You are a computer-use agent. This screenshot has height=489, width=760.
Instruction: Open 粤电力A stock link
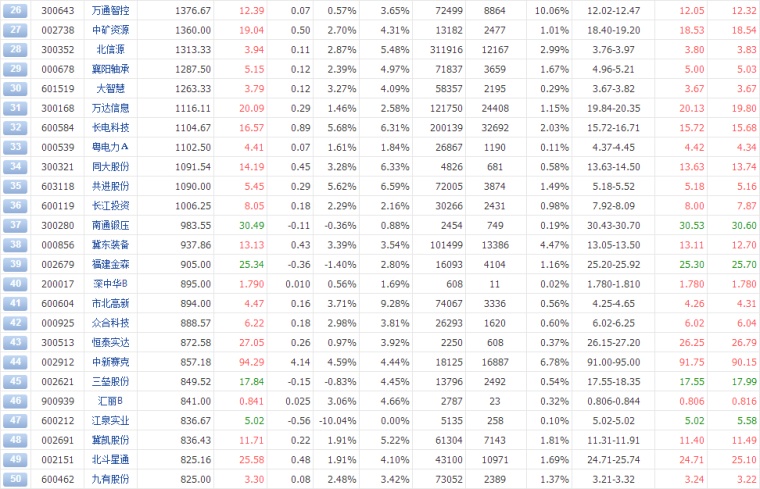pyautogui.click(x=111, y=147)
